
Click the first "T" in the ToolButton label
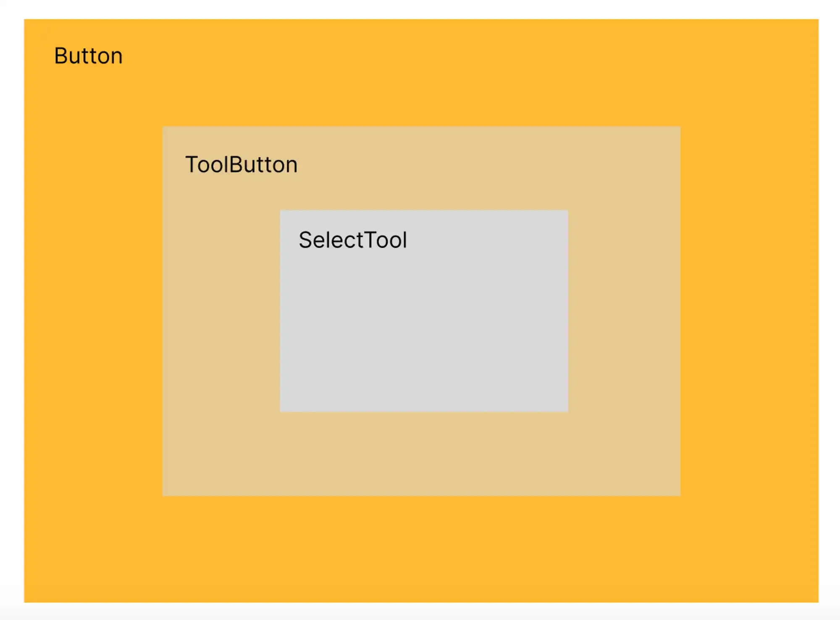point(192,164)
